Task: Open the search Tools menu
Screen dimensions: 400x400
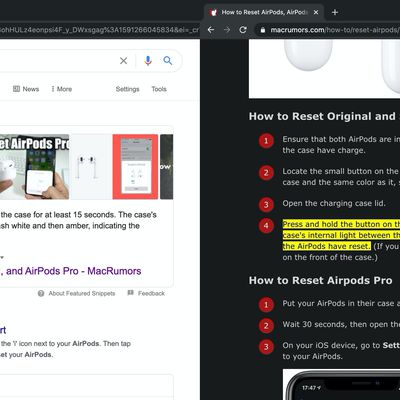Action: pyautogui.click(x=159, y=89)
